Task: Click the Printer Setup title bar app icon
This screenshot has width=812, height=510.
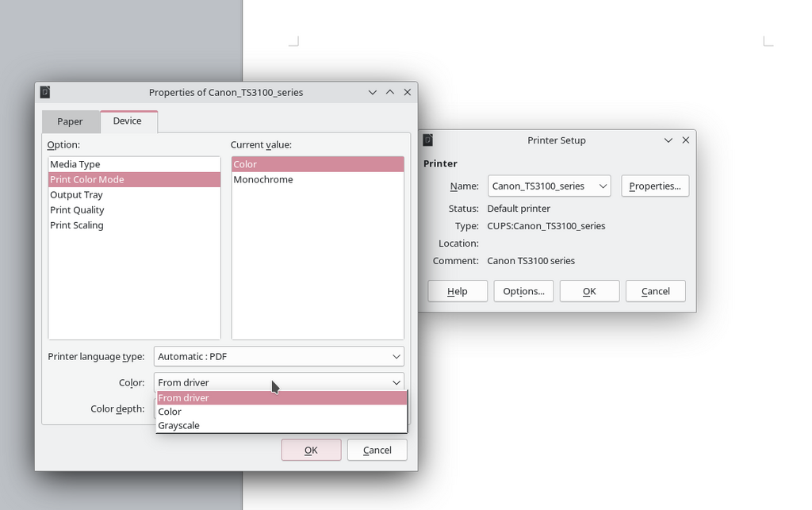Action: 428,140
